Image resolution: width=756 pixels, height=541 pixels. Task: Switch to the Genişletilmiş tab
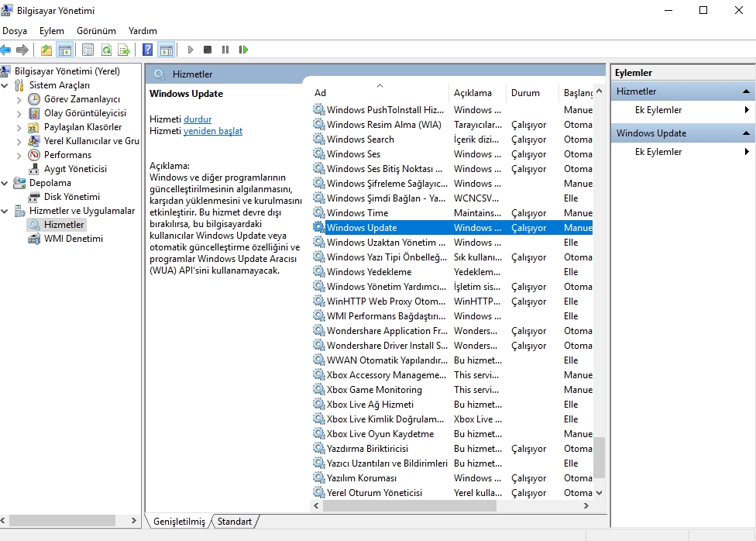click(179, 522)
